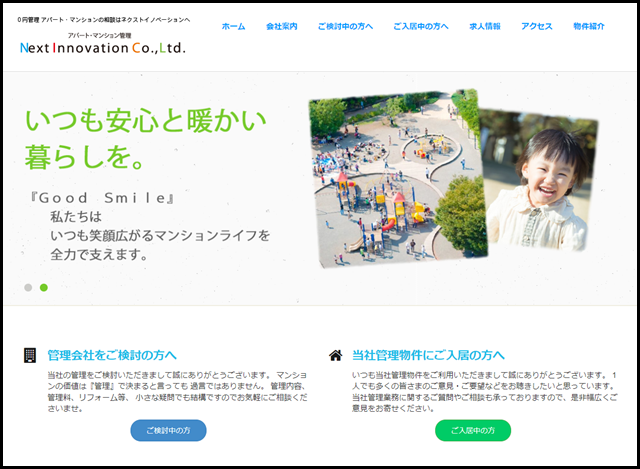Screen dimensions: 640x469
Task: Click the Next Innovation Co.,Ltd. logo
Action: click(103, 44)
